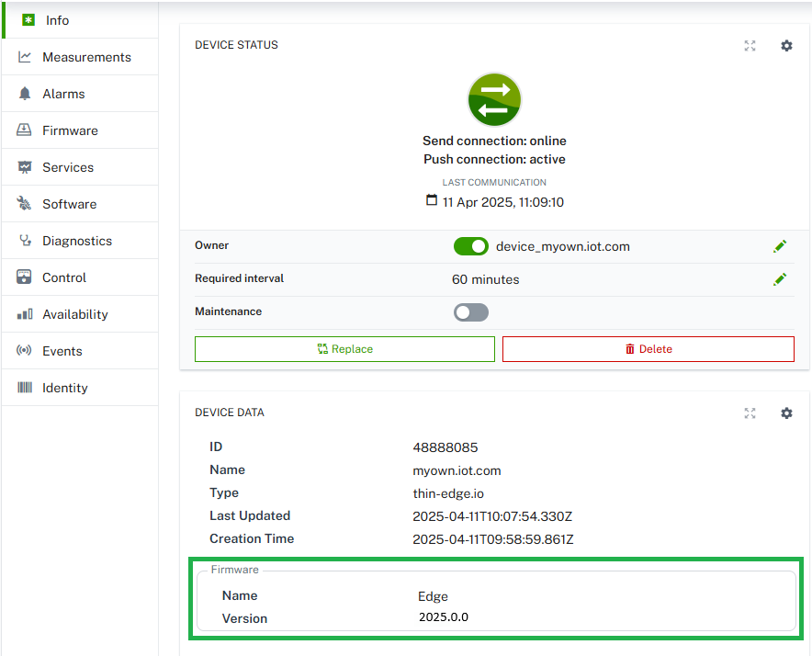The height and width of the screenshot is (656, 812).
Task: Click the calendar icon by last communication
Action: coord(432,201)
